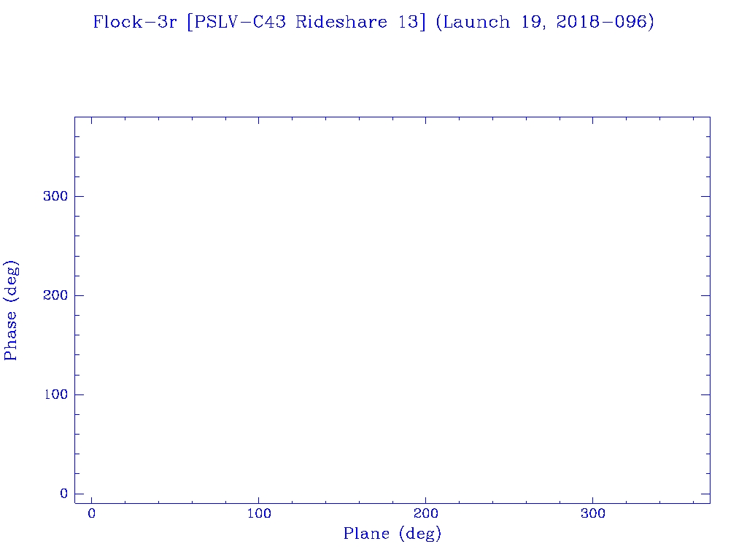
Task: Click the word Flock-3r in the title
Action: (x=136, y=22)
